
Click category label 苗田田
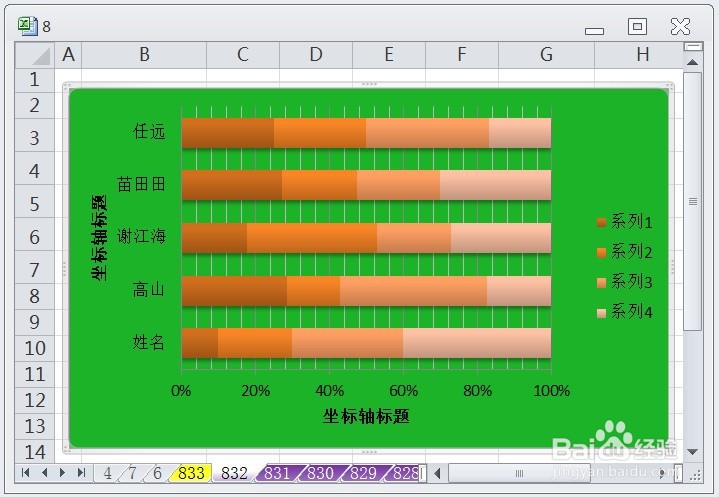pyautogui.click(x=141, y=184)
